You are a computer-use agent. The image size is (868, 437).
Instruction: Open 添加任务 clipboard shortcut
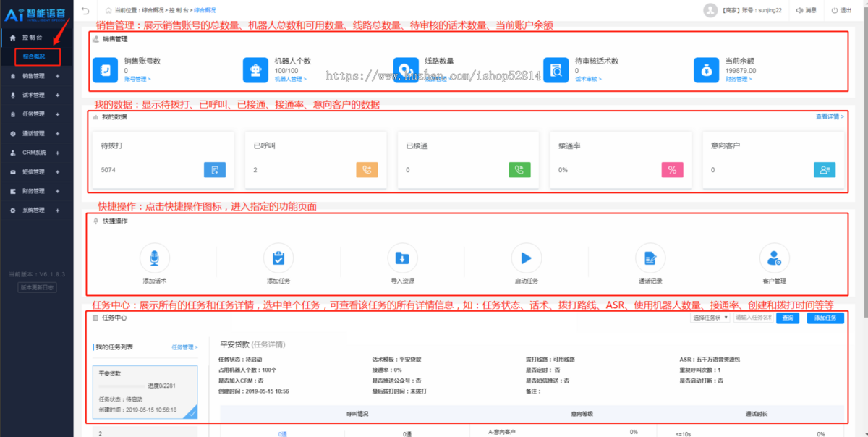coord(278,258)
